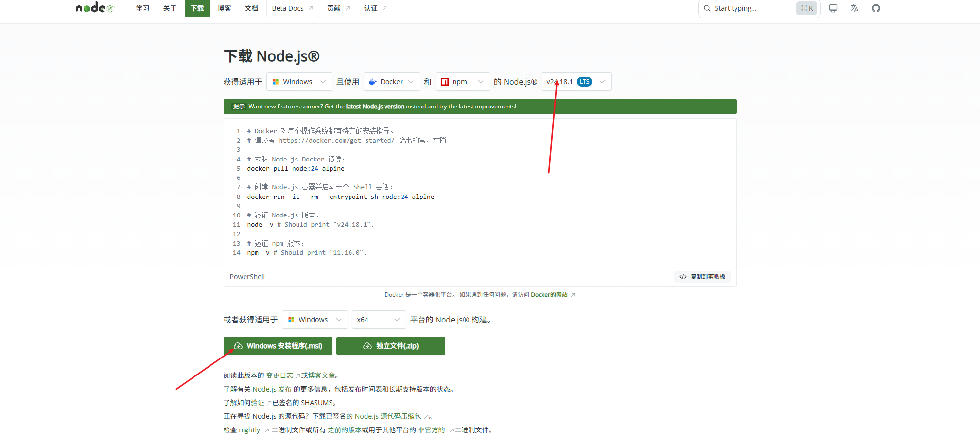This screenshot has height=447, width=980.
Task: Open the 博客 nav item
Action: point(225,8)
